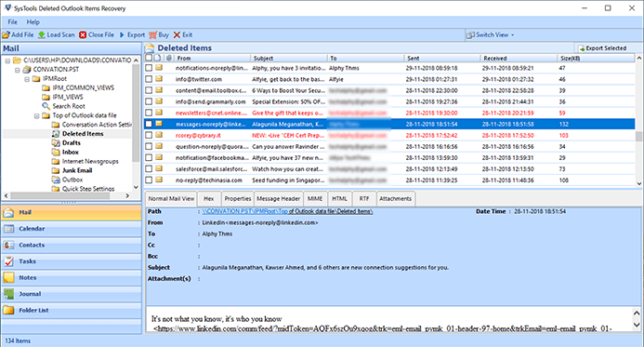
Task: Tick the checkbox for rcorey@cybrary.it email
Action: (x=149, y=135)
